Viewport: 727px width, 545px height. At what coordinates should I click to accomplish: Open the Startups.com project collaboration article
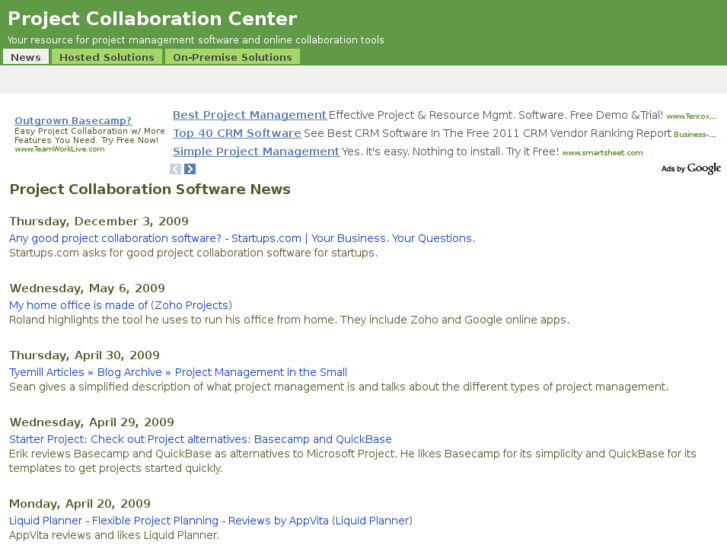242,238
